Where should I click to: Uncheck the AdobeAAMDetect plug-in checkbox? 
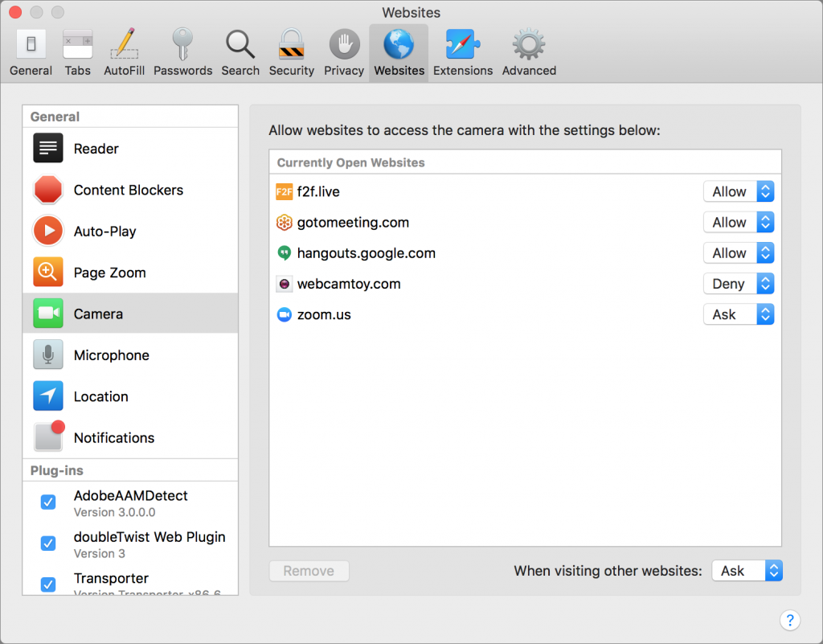tap(48, 502)
